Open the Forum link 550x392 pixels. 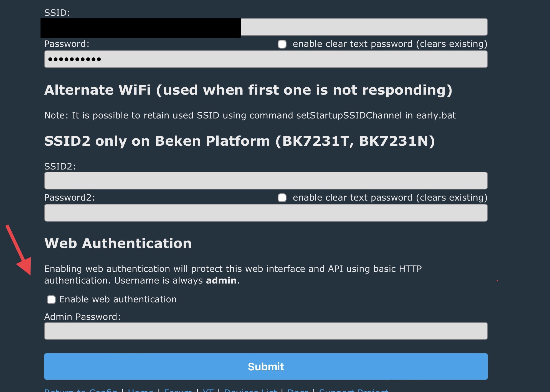pos(178,390)
